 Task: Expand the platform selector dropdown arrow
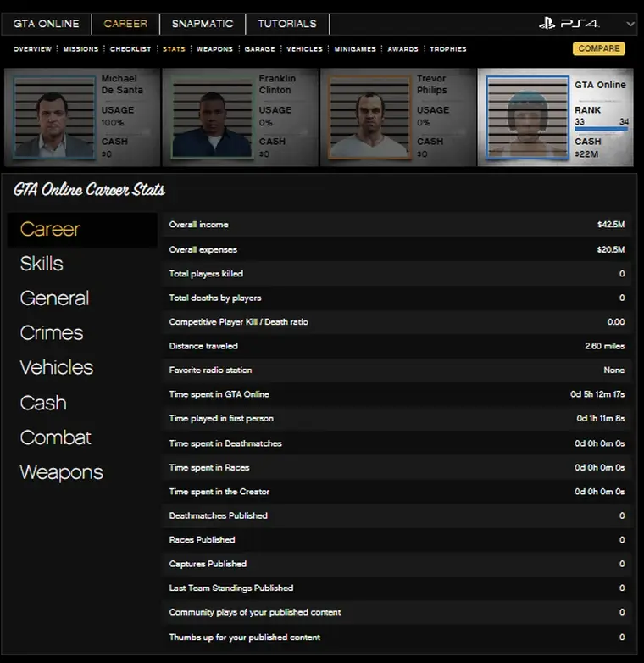(x=630, y=24)
